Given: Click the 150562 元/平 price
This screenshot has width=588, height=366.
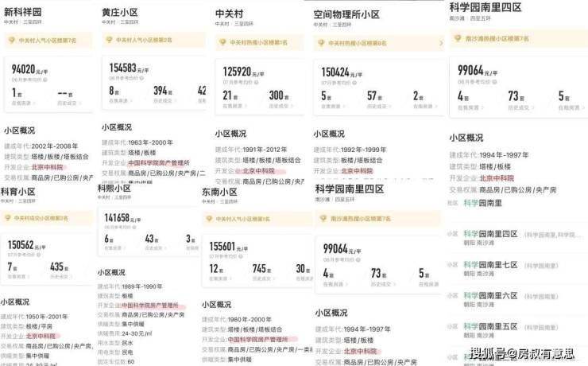Looking at the screenshot, I should (x=27, y=245).
